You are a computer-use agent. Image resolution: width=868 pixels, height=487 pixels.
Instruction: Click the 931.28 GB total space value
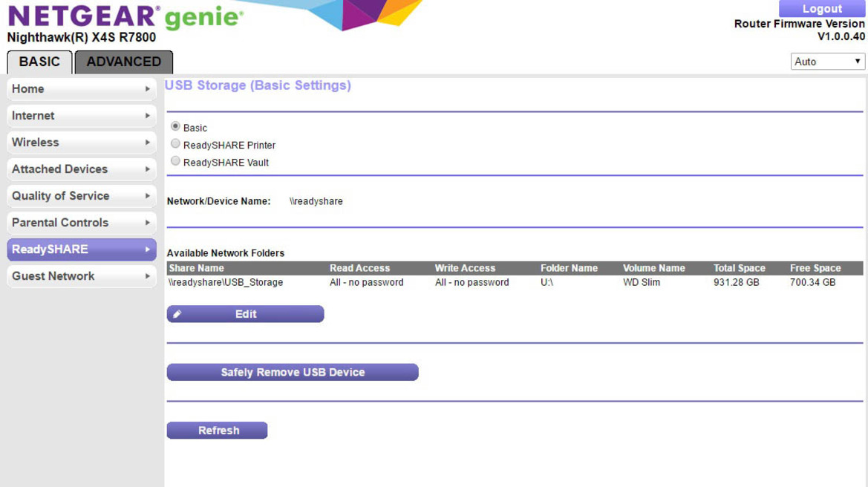737,282
